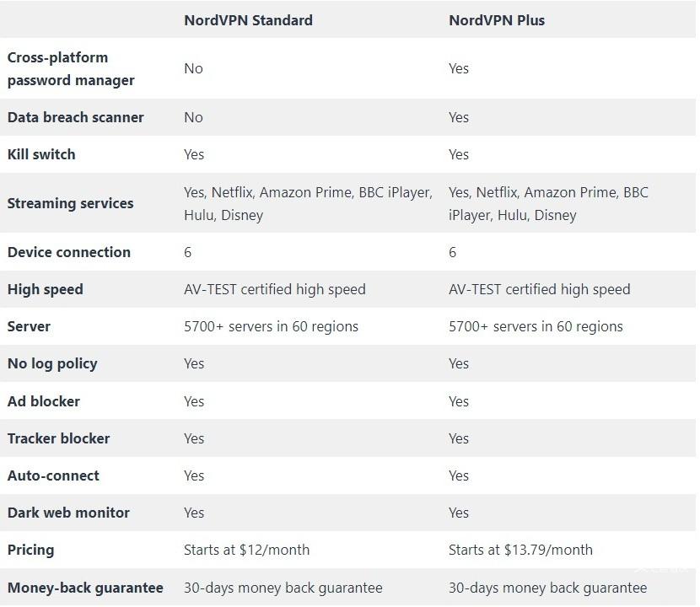This screenshot has width=700, height=607.
Task: Select the Cross-platform password manager row label
Action: 71,69
